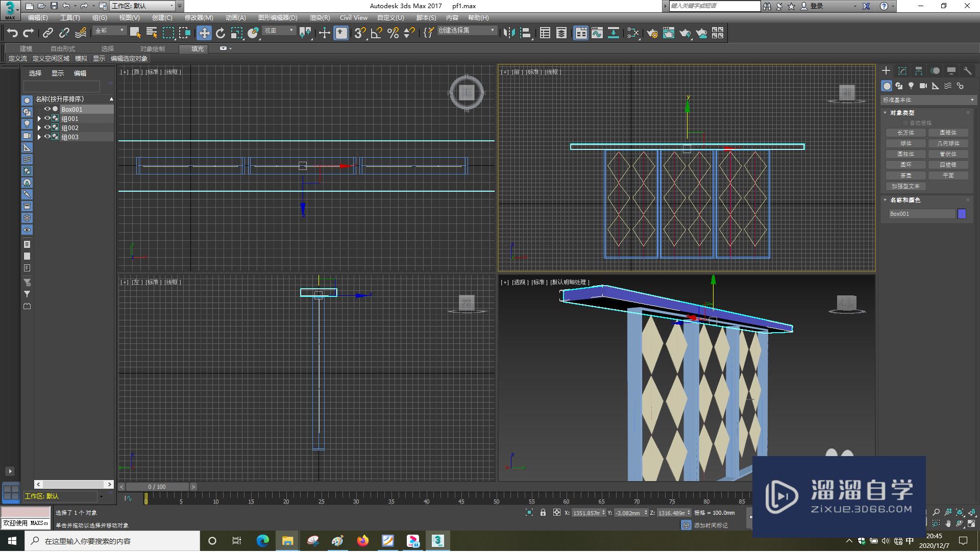
Task: Select the Cameras category icon
Action: click(923, 86)
